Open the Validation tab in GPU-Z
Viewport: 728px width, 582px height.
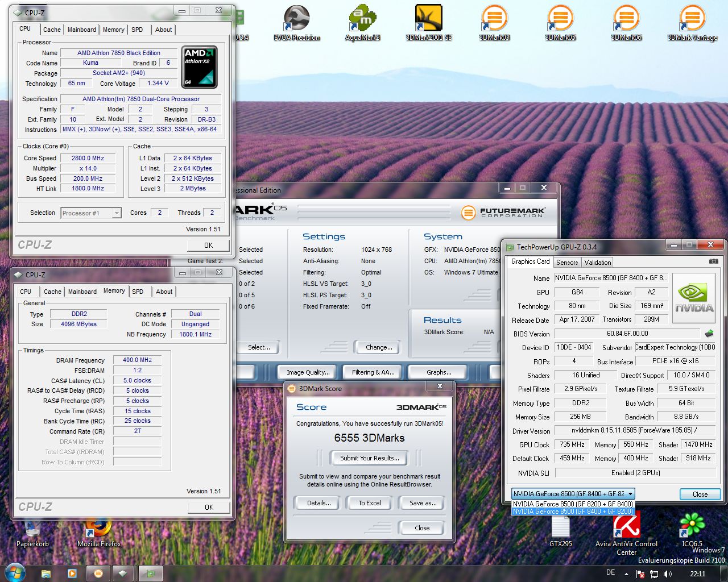click(598, 262)
